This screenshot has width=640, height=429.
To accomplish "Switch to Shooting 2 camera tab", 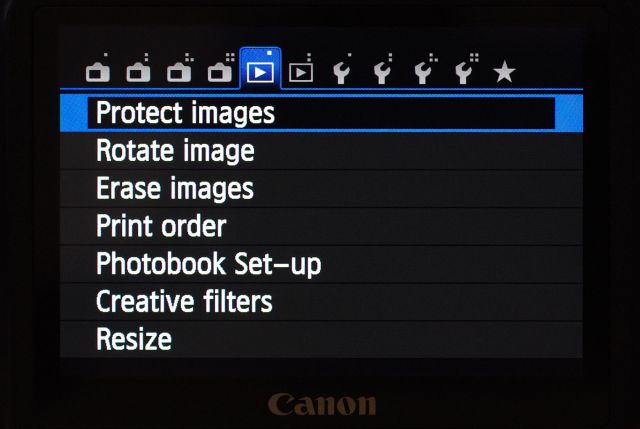I will tap(138, 71).
